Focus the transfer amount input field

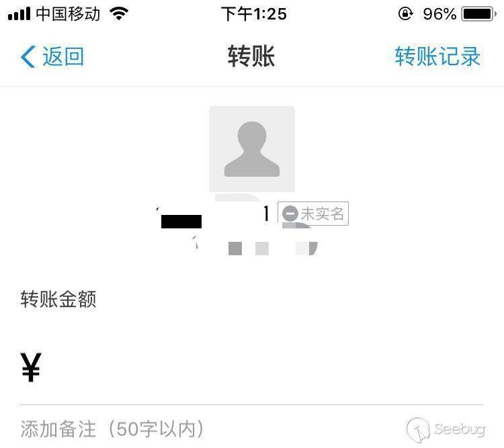(x=252, y=367)
